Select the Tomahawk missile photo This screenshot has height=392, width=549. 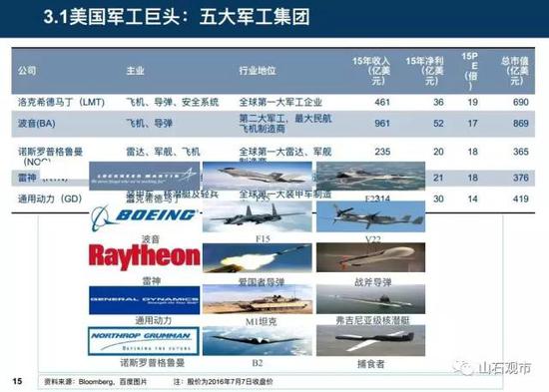pos(370,258)
